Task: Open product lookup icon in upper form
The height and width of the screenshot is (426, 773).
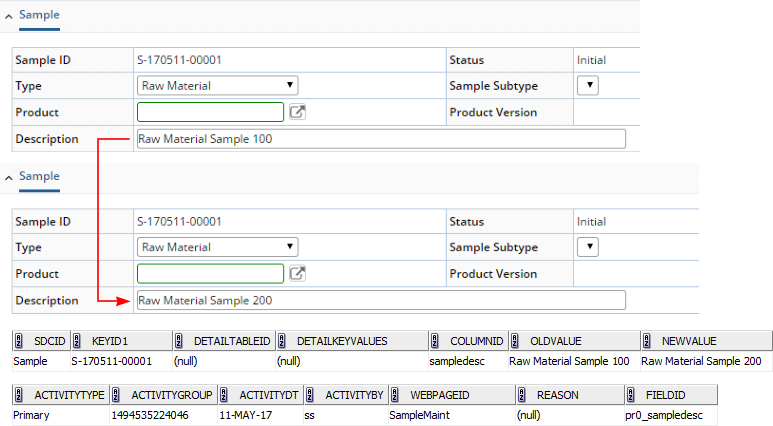Action: [297, 112]
